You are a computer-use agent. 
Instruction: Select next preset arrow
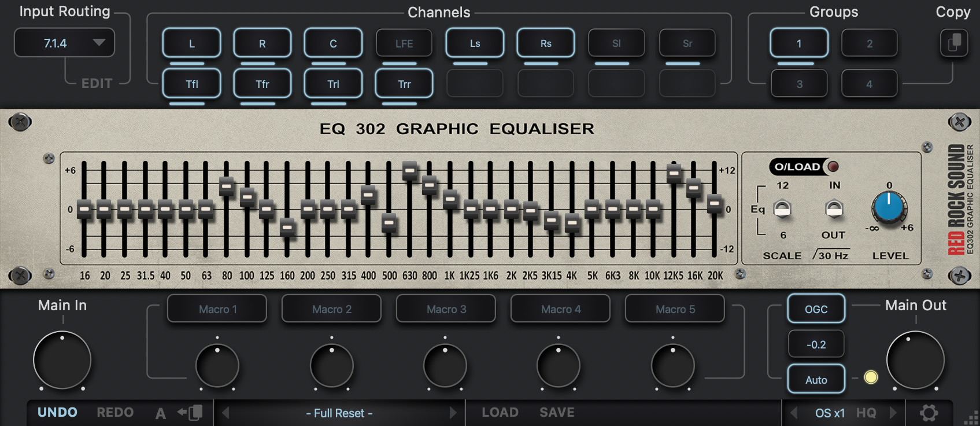(453, 413)
